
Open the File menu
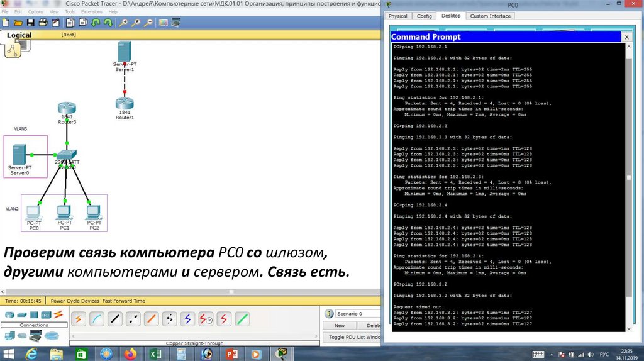5,11
